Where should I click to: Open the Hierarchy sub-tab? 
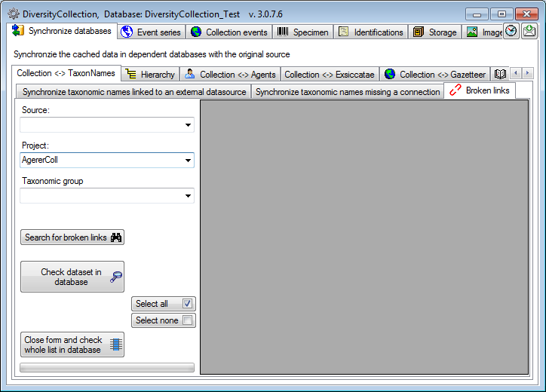(150, 75)
